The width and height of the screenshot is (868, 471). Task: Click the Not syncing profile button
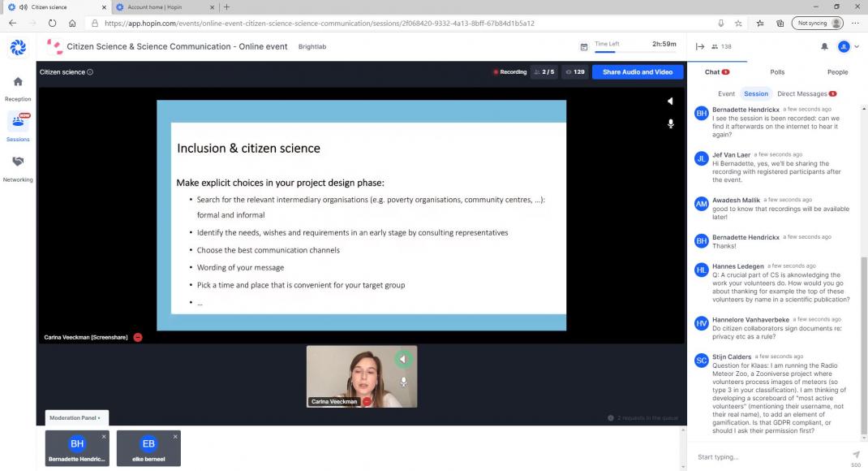tap(819, 24)
